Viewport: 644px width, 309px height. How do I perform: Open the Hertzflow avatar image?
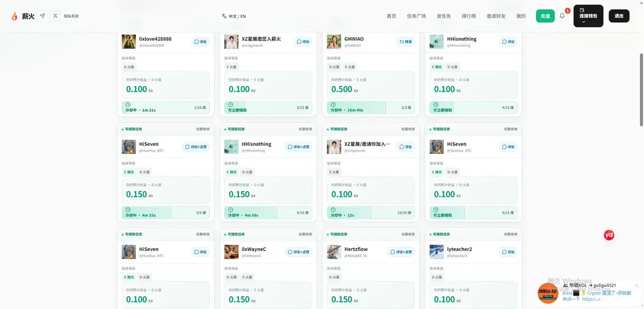(x=334, y=252)
